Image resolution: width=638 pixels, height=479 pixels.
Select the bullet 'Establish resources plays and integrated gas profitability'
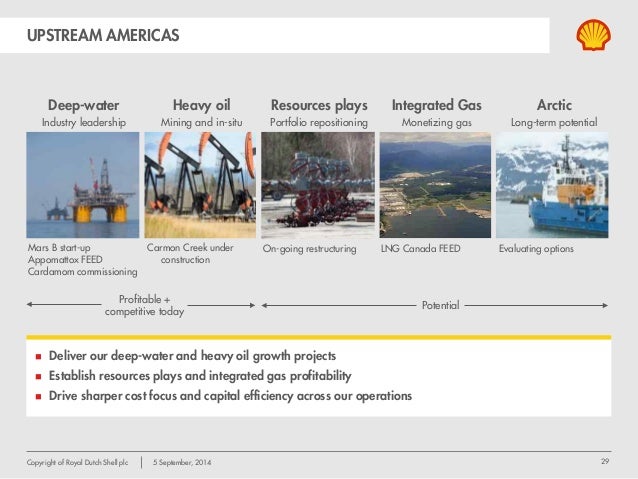pos(200,376)
